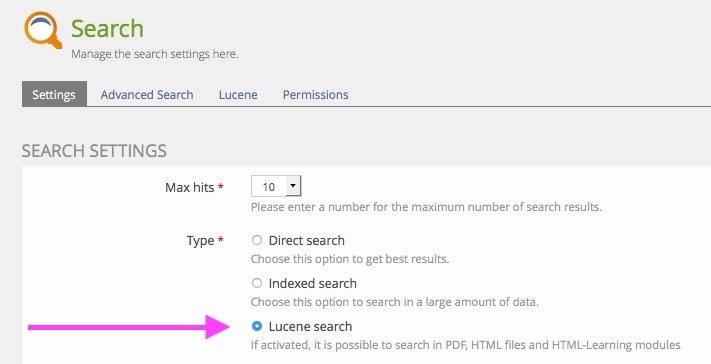Click the Max hits help description text
This screenshot has width=711, height=364.
click(426, 207)
